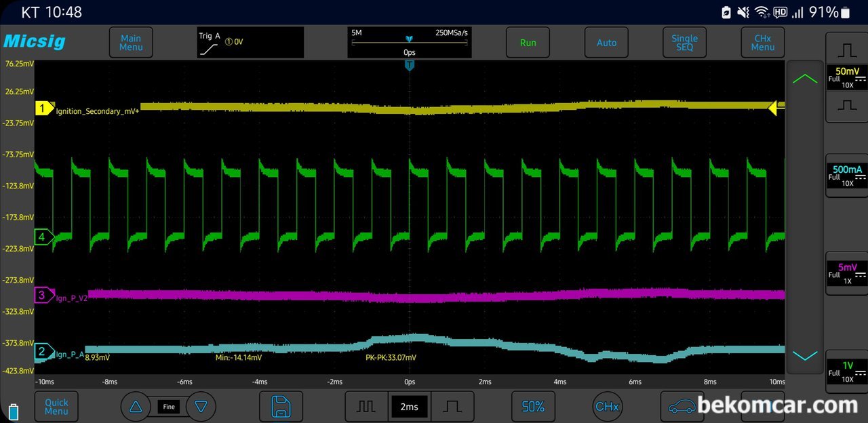This screenshot has width=868, height=423.
Task: Open the 5M memory depth sample rate box
Action: (409, 43)
